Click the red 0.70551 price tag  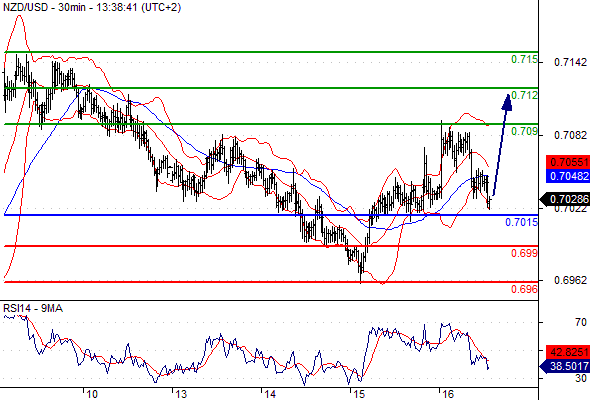[568, 162]
